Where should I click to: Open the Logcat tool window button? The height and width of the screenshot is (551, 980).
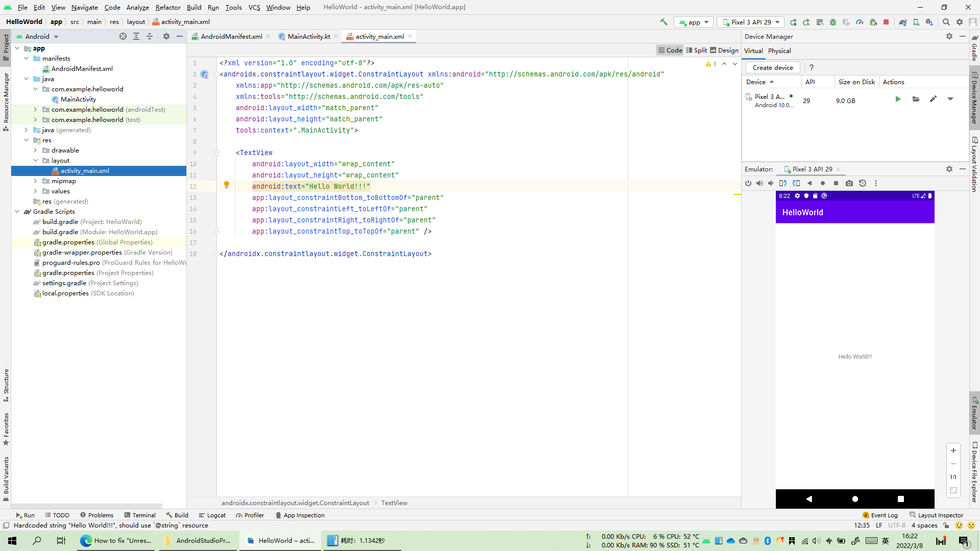point(212,515)
